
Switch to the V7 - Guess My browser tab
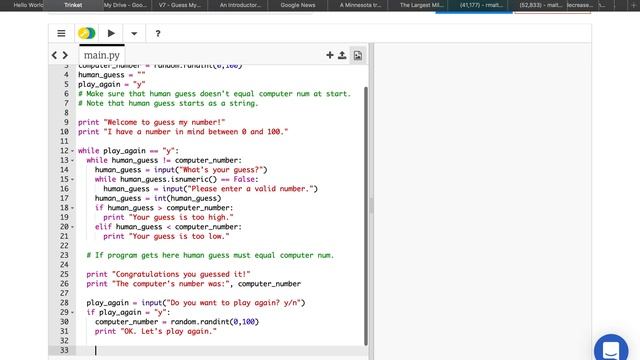[180, 5]
